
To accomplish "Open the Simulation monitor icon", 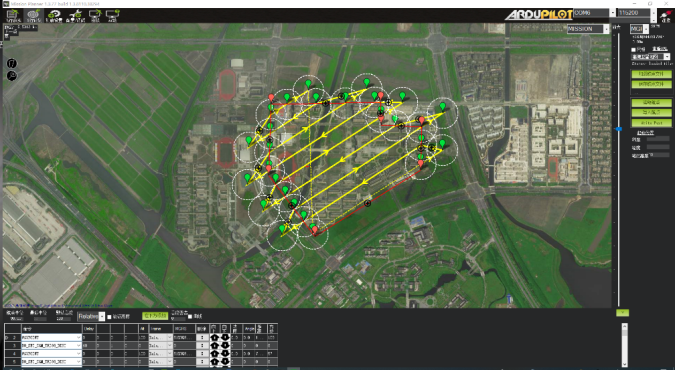I will 95,16.
